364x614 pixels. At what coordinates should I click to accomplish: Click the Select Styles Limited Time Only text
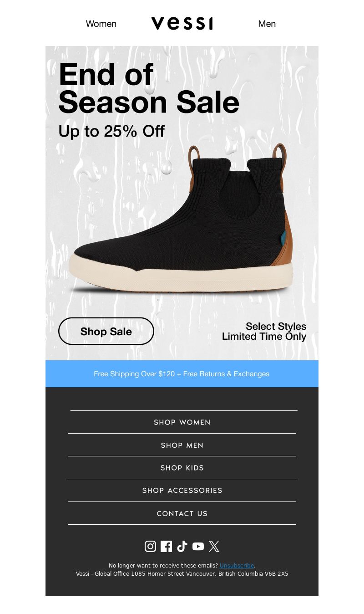[264, 332]
